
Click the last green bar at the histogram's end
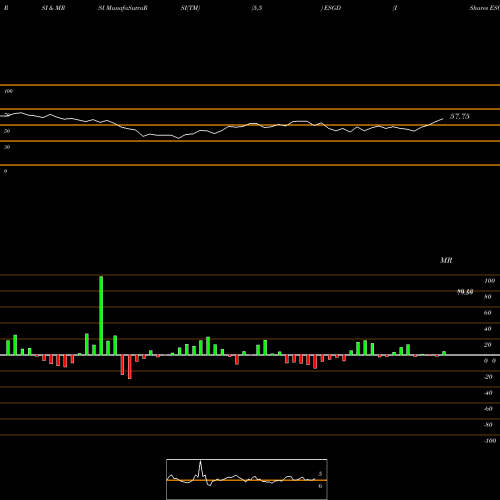444,353
